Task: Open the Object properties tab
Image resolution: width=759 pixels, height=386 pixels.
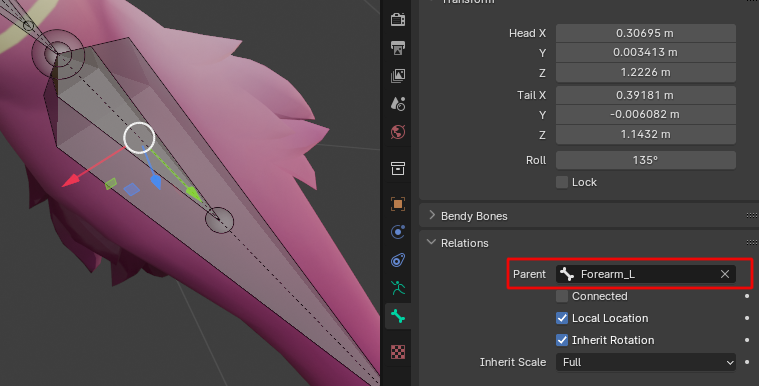Action: [x=397, y=204]
